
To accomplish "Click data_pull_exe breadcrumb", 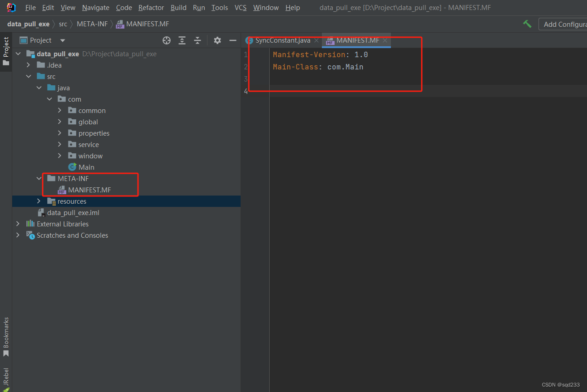I will click(x=28, y=24).
